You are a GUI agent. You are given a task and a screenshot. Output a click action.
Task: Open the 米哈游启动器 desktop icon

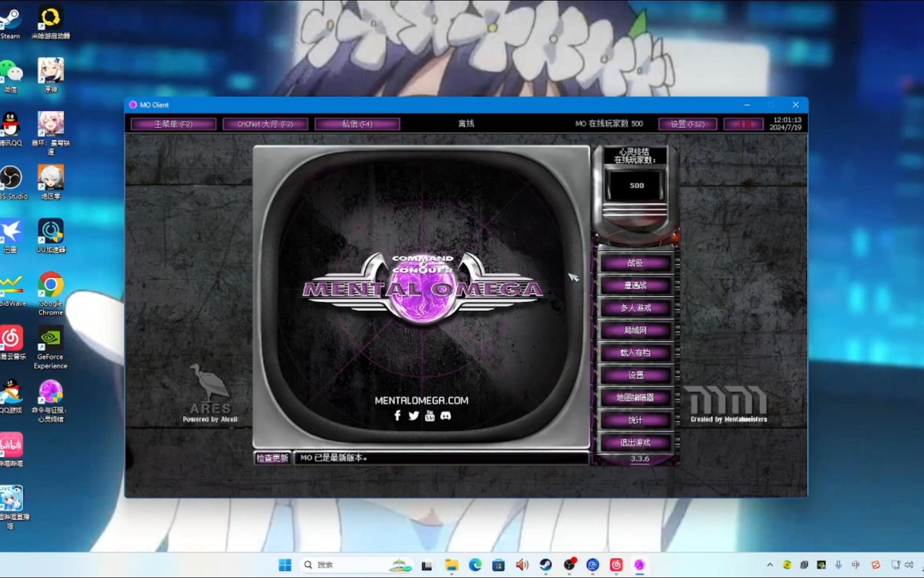click(x=50, y=22)
